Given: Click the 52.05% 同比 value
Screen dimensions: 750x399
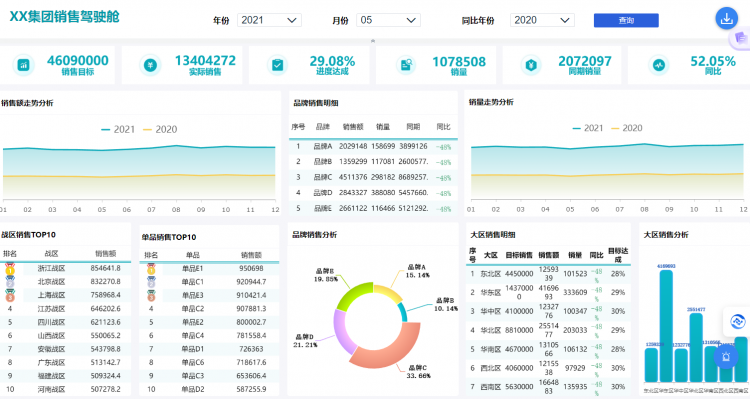Looking at the screenshot, I should tap(713, 61).
